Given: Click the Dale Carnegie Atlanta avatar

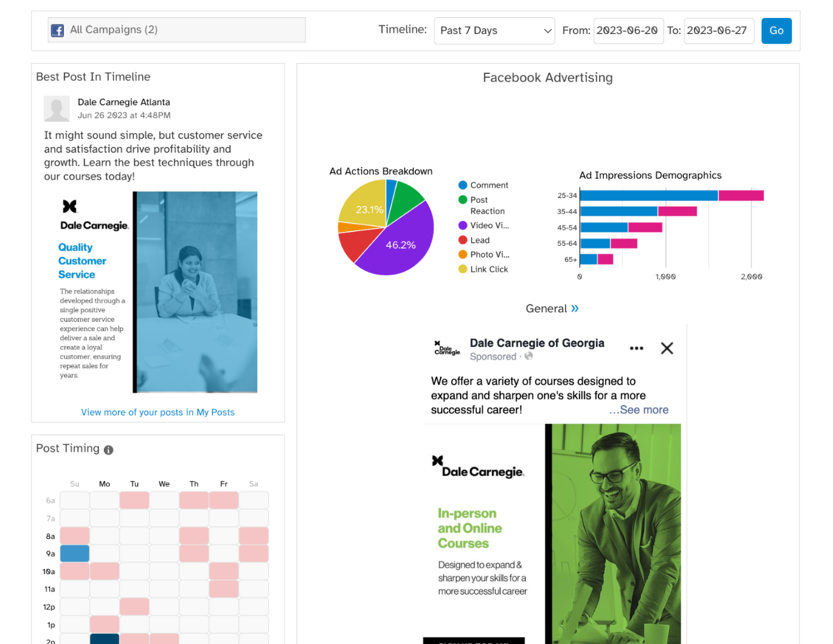Looking at the screenshot, I should (57, 109).
